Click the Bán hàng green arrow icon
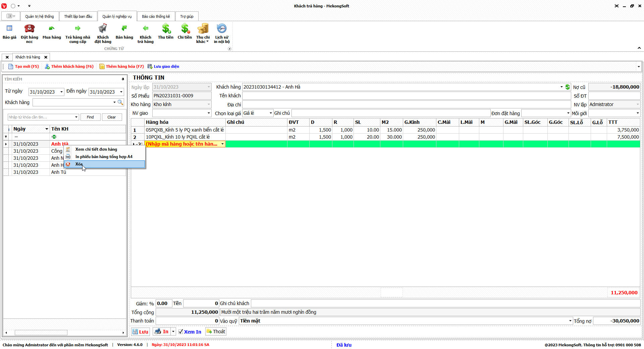This screenshot has height=349, width=644. [124, 29]
